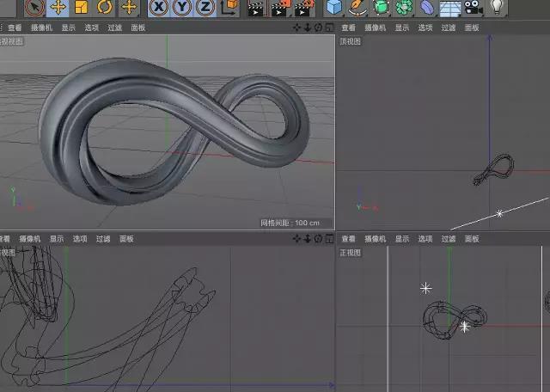
Task: Choose the Rotate tool
Action: 105,7
